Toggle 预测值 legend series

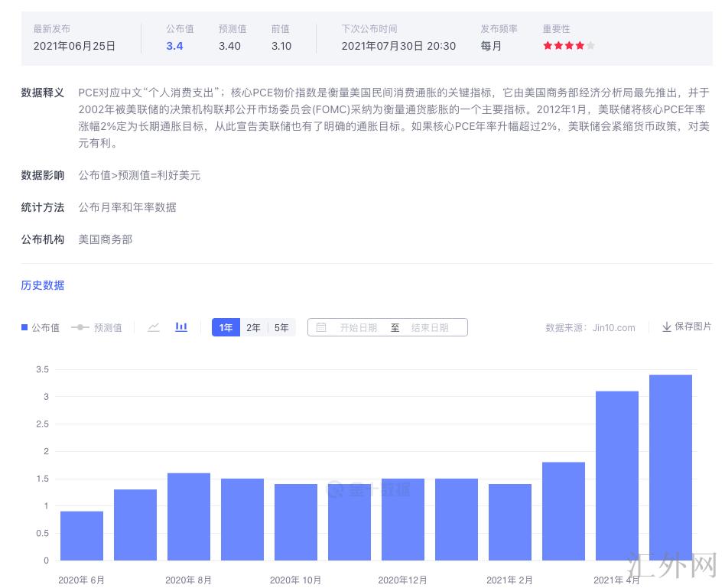[97, 327]
